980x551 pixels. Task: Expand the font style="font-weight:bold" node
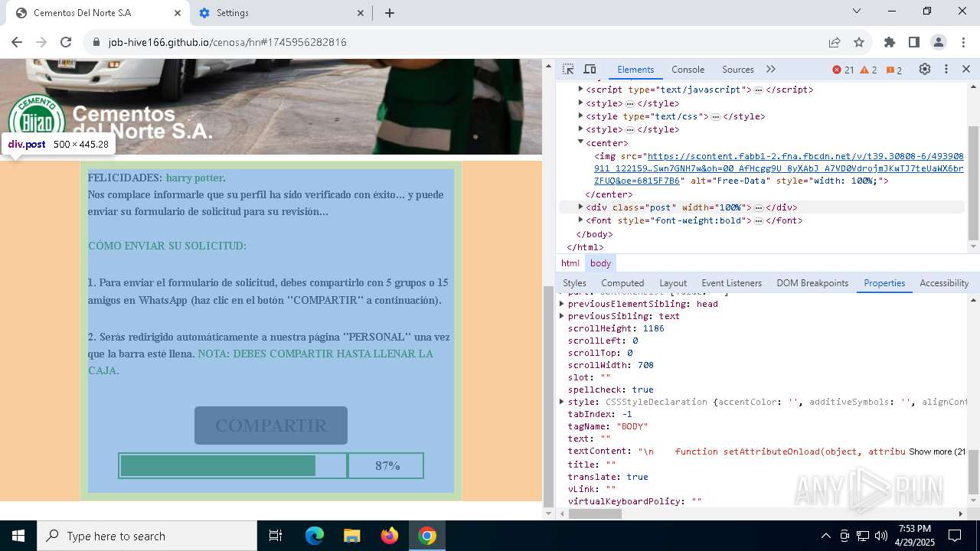tap(580, 220)
